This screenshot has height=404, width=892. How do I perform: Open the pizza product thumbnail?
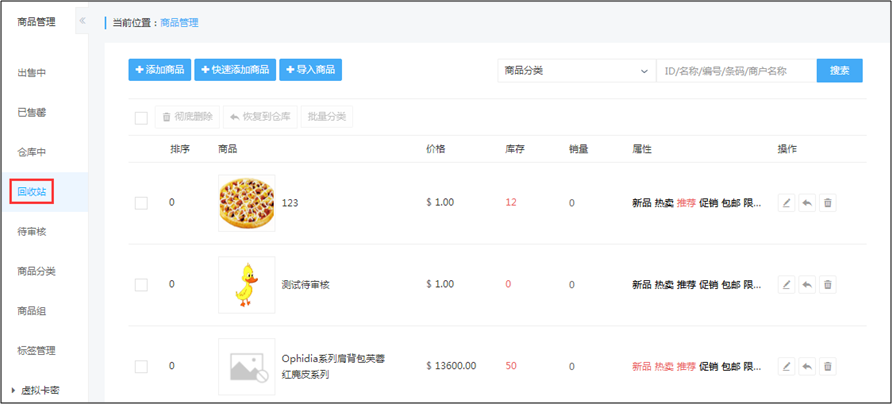[247, 203]
